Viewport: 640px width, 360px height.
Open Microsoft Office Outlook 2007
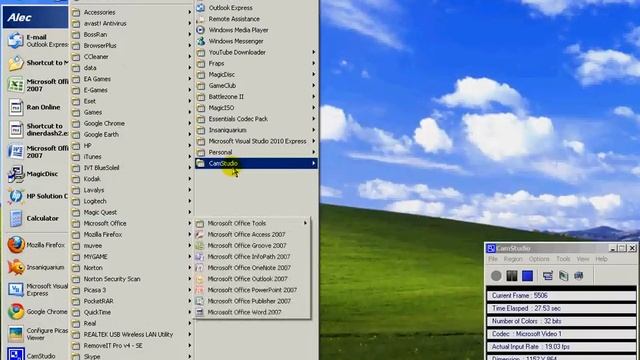[x=252, y=279]
